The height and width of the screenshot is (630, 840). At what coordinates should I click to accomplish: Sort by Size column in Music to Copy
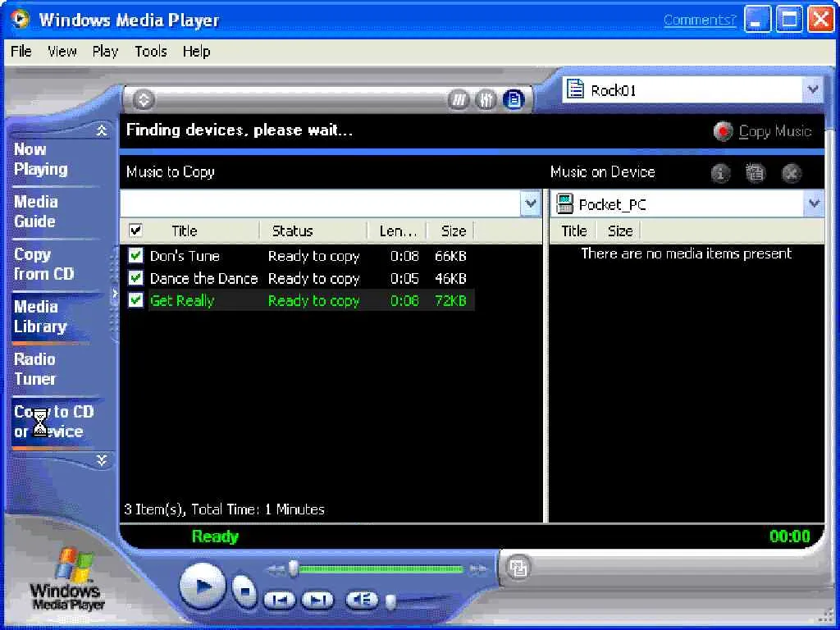453,231
